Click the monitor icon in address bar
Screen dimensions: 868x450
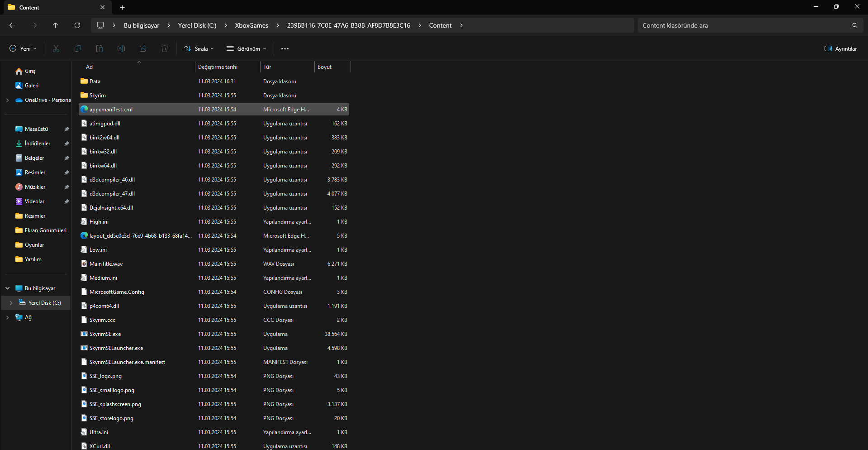[100, 25]
